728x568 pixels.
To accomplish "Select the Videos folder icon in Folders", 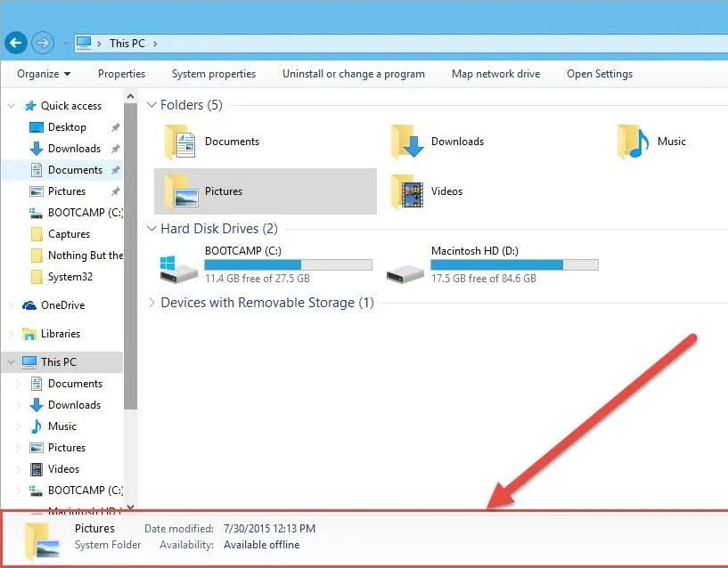I will [x=406, y=191].
